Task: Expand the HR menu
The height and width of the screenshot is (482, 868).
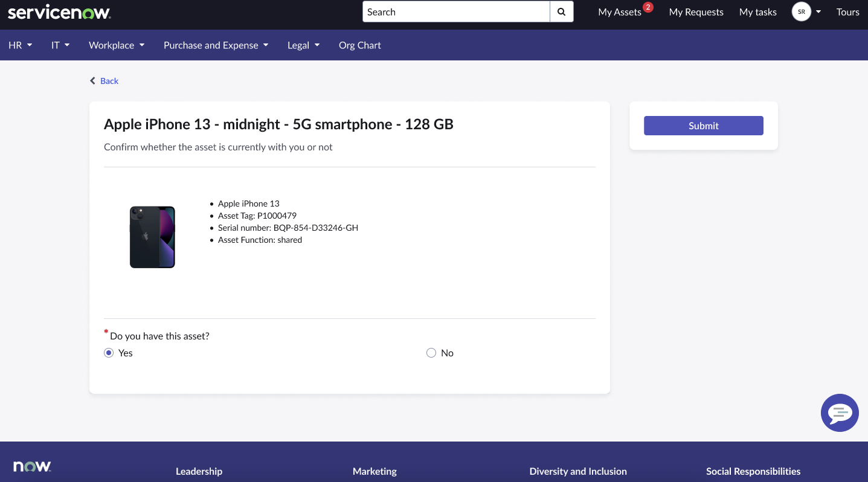Action: click(21, 45)
